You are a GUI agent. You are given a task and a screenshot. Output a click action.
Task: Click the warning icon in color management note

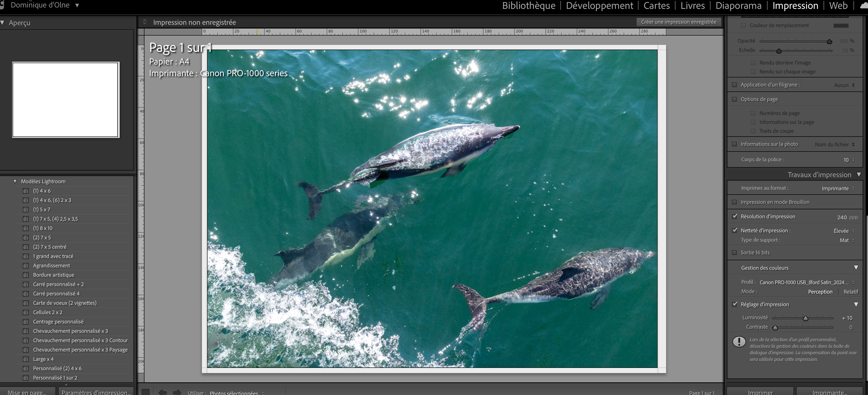[x=739, y=342]
